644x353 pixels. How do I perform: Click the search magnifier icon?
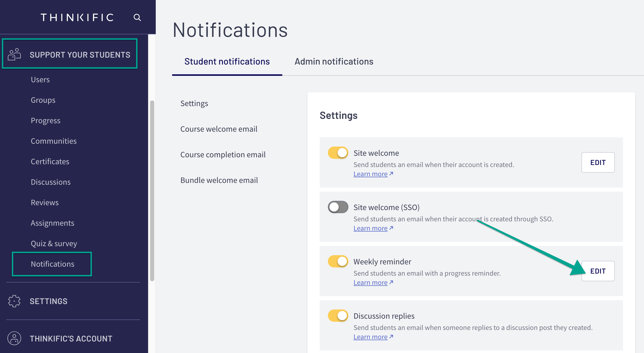pos(137,17)
